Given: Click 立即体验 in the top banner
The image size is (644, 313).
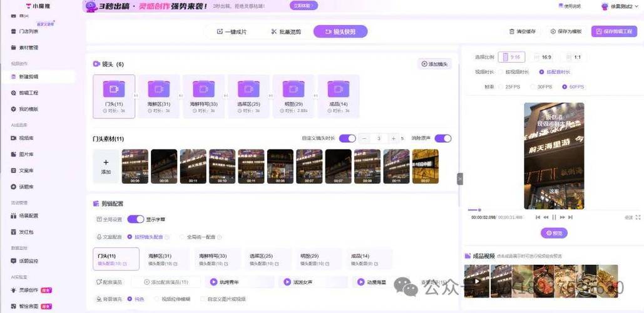Looking at the screenshot, I should tap(304, 6).
